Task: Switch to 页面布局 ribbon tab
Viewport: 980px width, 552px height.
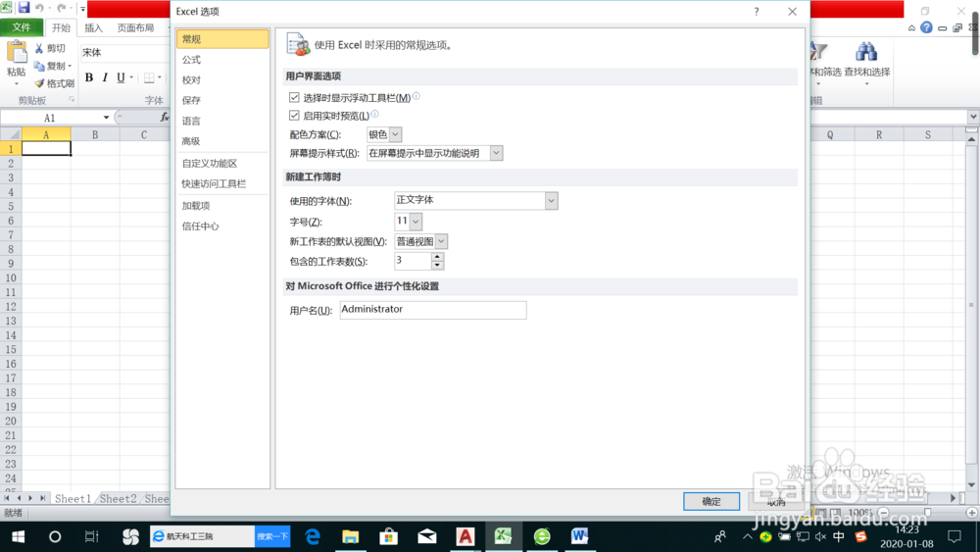Action: point(135,28)
